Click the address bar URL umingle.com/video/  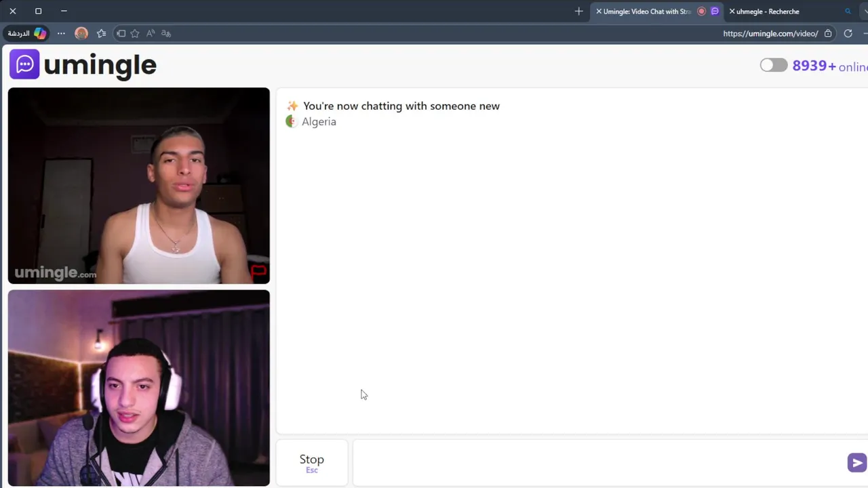[x=770, y=33]
